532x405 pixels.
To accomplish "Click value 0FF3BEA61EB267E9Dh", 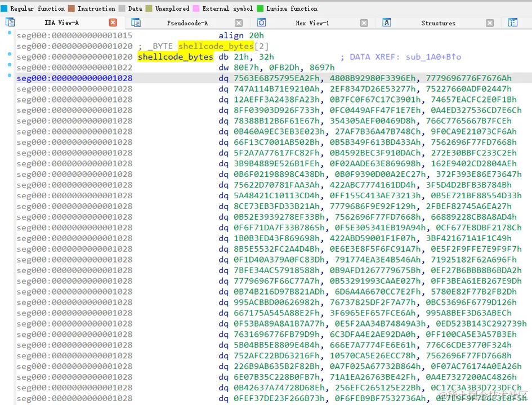I will click(x=476, y=281).
